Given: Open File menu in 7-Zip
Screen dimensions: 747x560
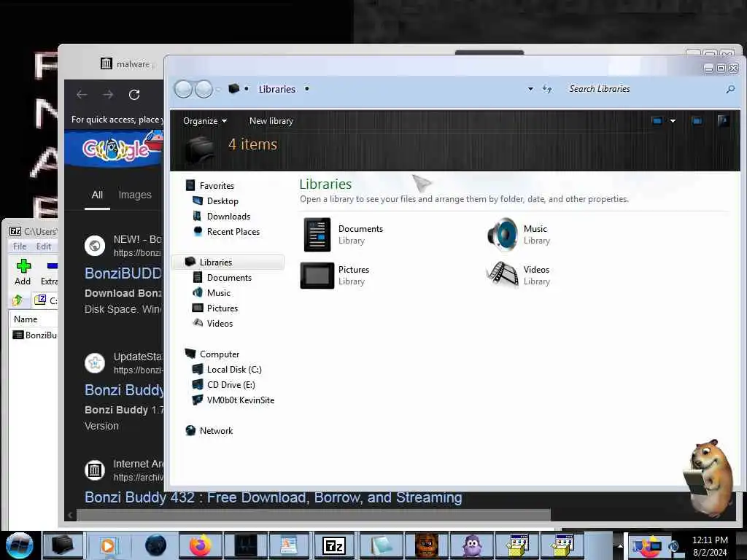Looking at the screenshot, I should tap(20, 246).
